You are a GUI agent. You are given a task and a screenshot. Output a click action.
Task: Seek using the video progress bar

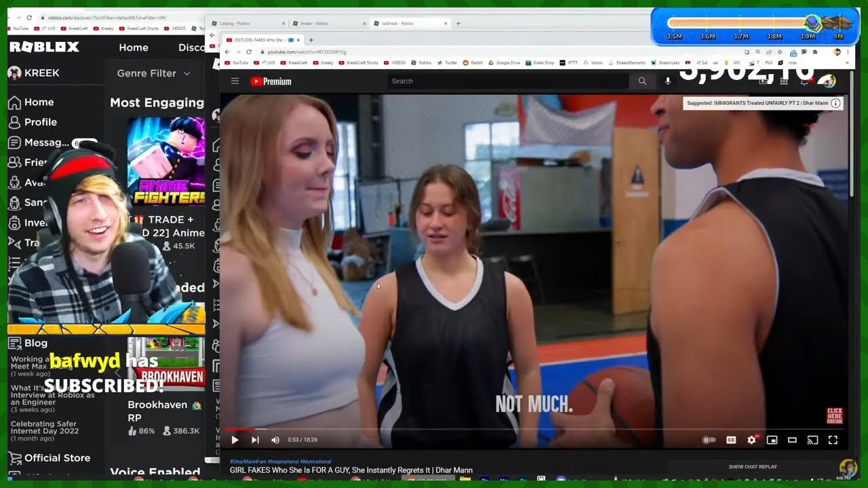pos(533,429)
